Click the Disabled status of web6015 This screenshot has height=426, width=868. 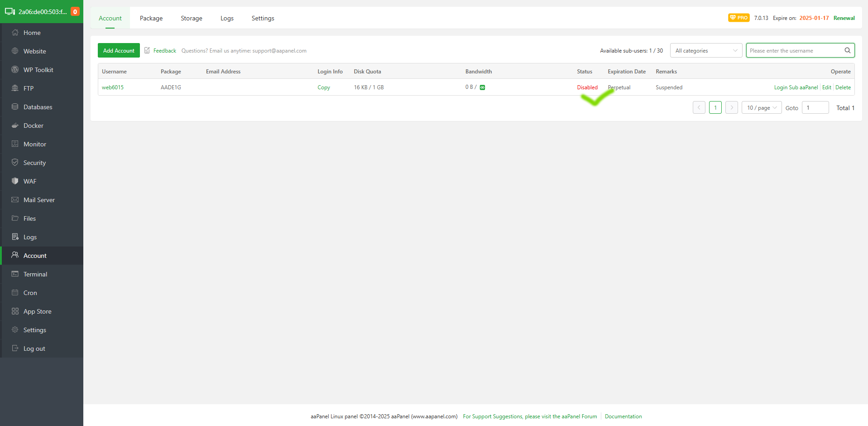pos(587,87)
